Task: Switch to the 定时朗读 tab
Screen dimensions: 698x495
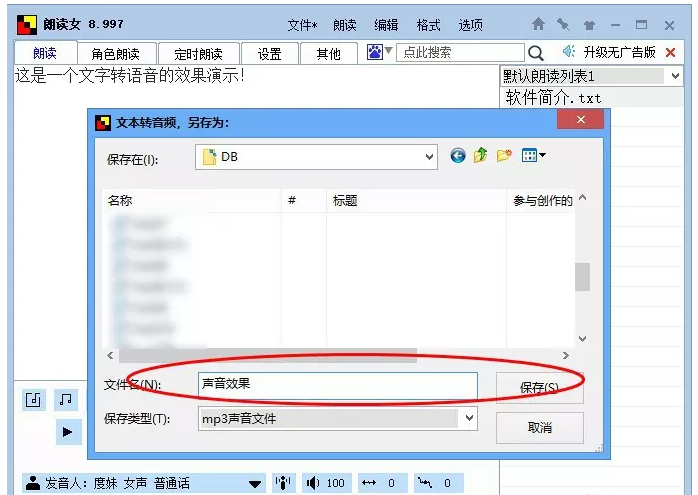Action: coord(199,54)
